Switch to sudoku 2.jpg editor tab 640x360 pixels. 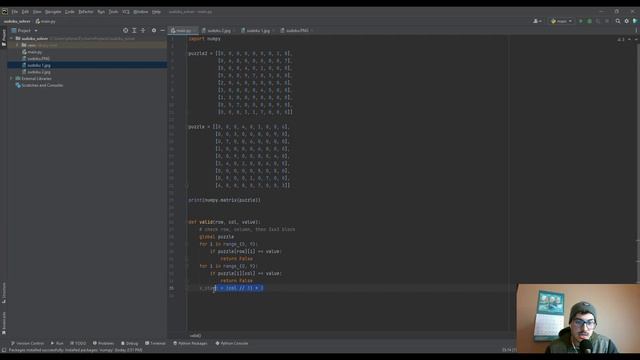pos(218,31)
